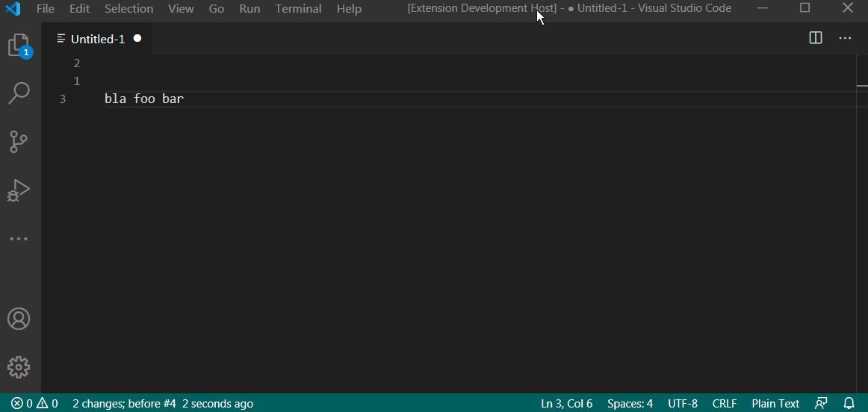
Task: Open the Accounts menu icon
Action: 19,319
